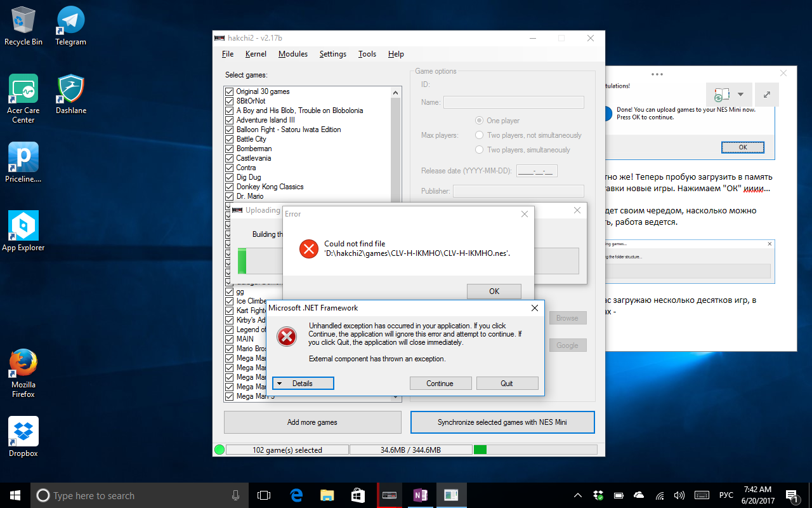Screen dimensions: 812x508
Task: Uncheck Original 30 games
Action: [230, 91]
